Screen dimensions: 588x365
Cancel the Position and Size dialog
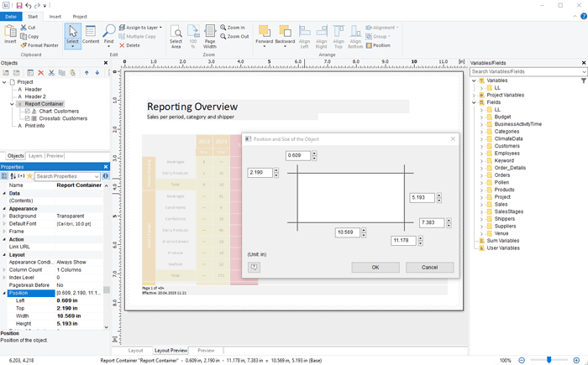(x=429, y=268)
